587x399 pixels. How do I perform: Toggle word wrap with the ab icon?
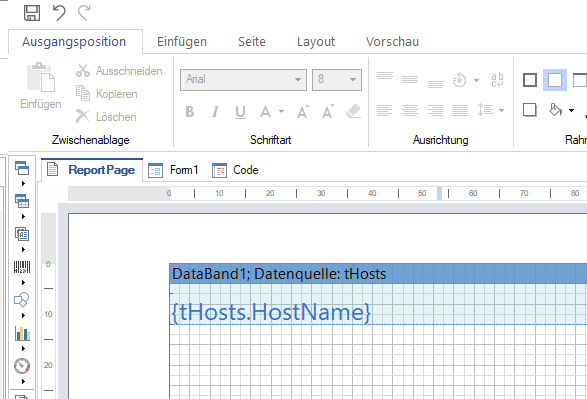[498, 80]
